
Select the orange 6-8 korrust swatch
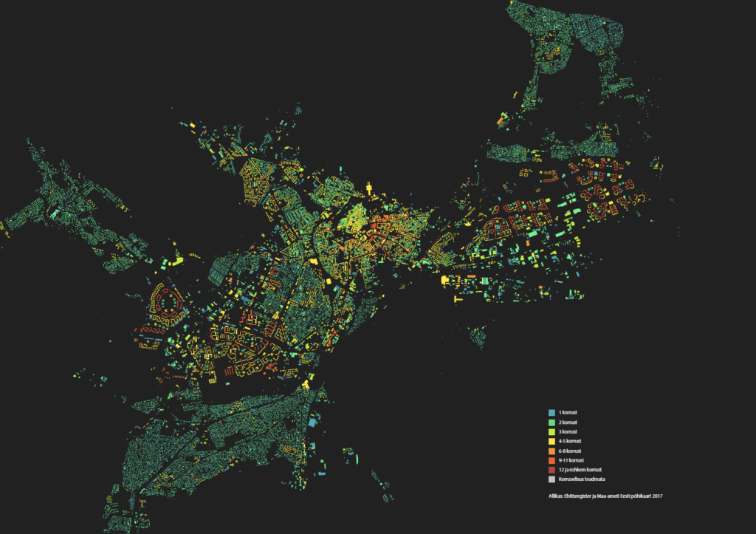click(x=551, y=451)
